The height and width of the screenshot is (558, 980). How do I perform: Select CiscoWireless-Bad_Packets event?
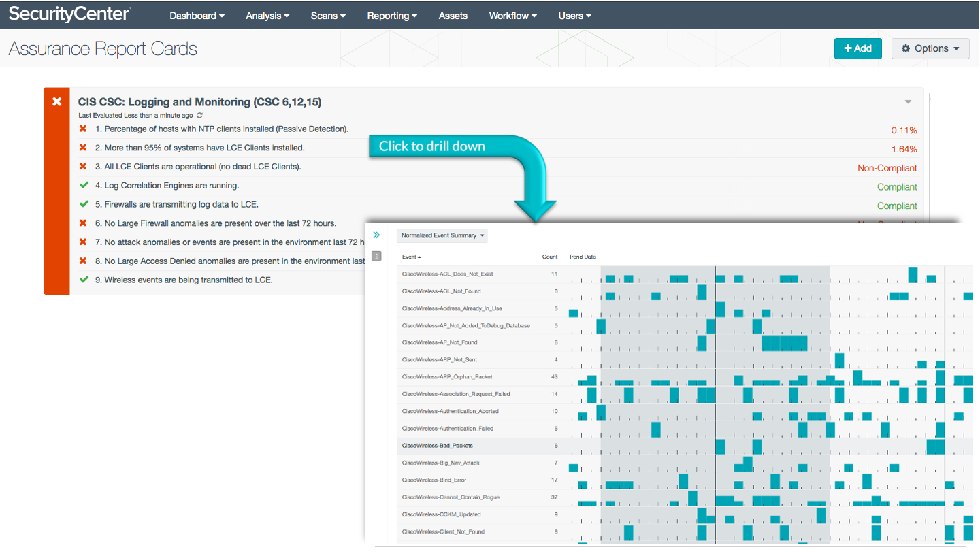coord(438,446)
